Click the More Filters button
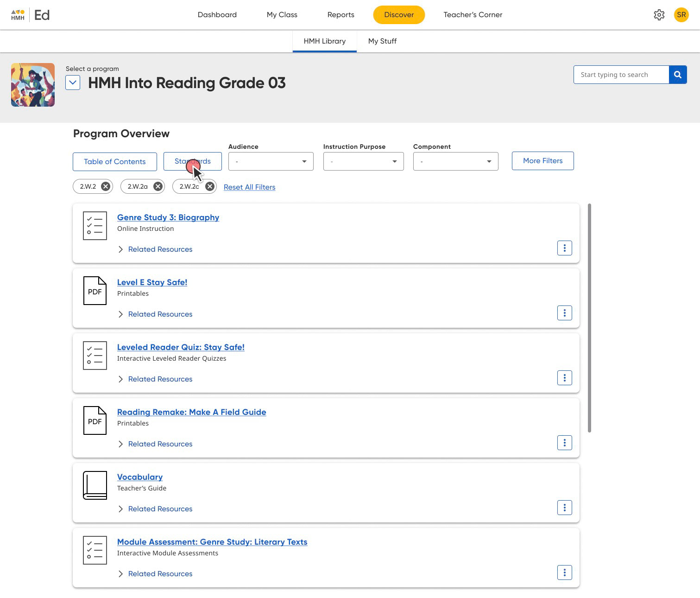Screen dimensions: 700x598 coord(542,161)
